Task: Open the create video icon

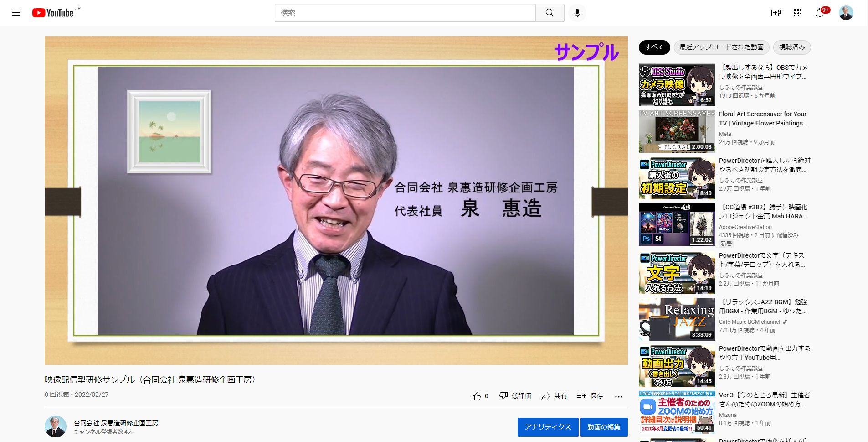Action: (x=776, y=13)
